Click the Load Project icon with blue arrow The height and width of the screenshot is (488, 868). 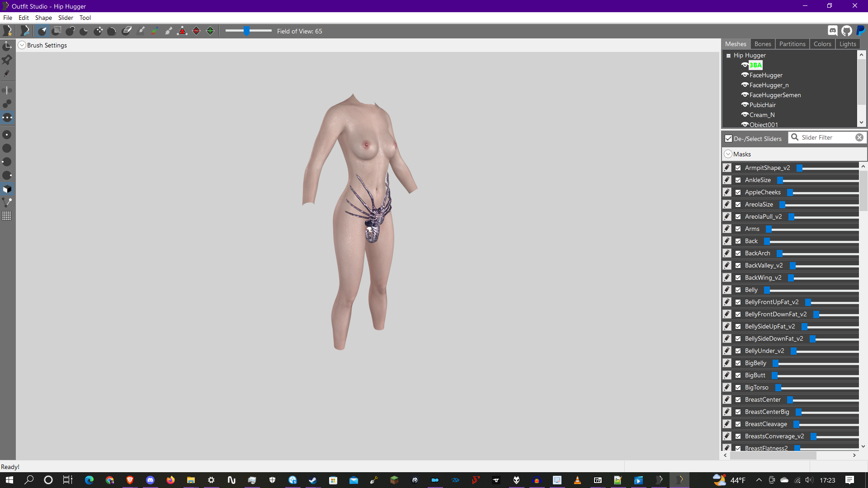[x=25, y=31]
